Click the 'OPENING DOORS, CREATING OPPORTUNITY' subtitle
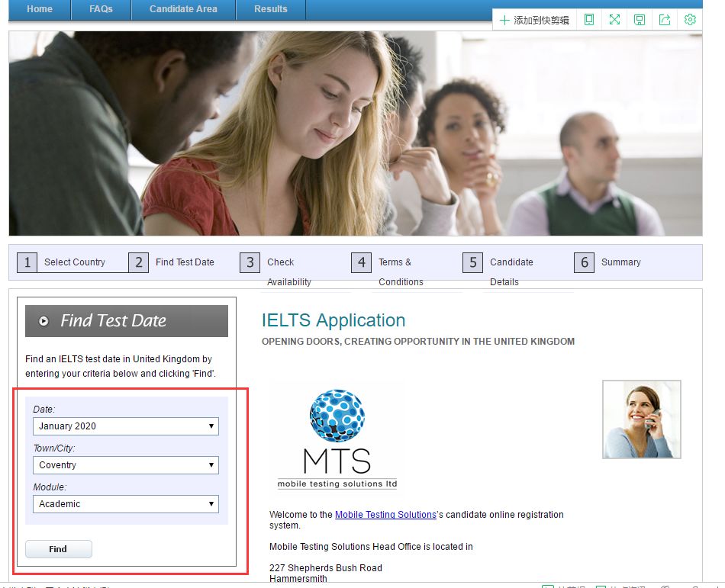The image size is (725, 588). tap(418, 342)
